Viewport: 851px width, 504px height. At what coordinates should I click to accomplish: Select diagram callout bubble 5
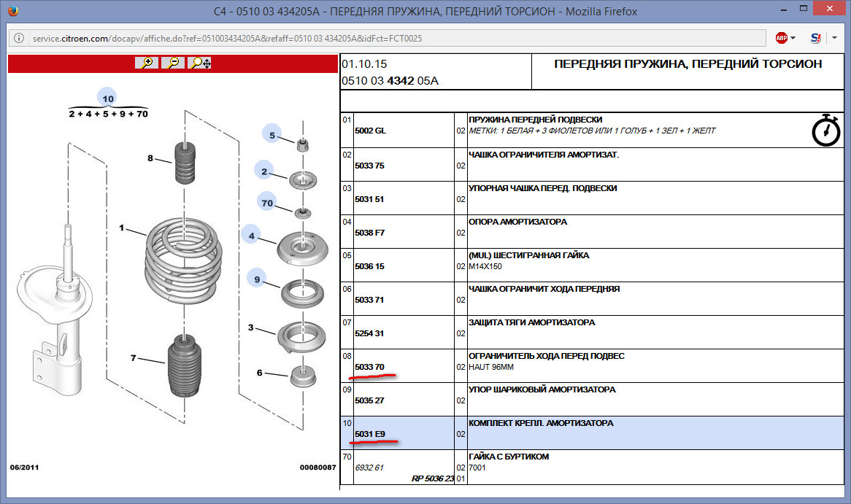tap(272, 135)
